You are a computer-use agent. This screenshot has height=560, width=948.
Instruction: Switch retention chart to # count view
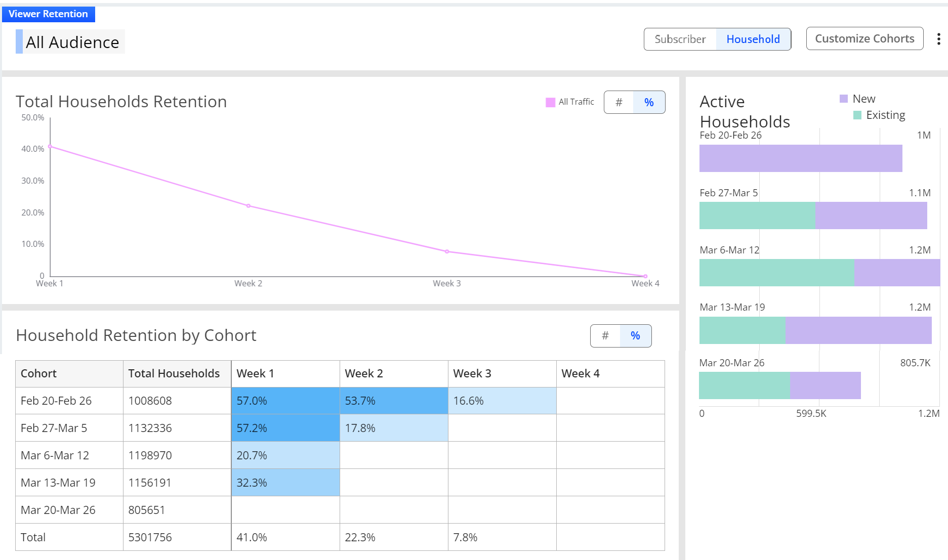click(x=619, y=102)
